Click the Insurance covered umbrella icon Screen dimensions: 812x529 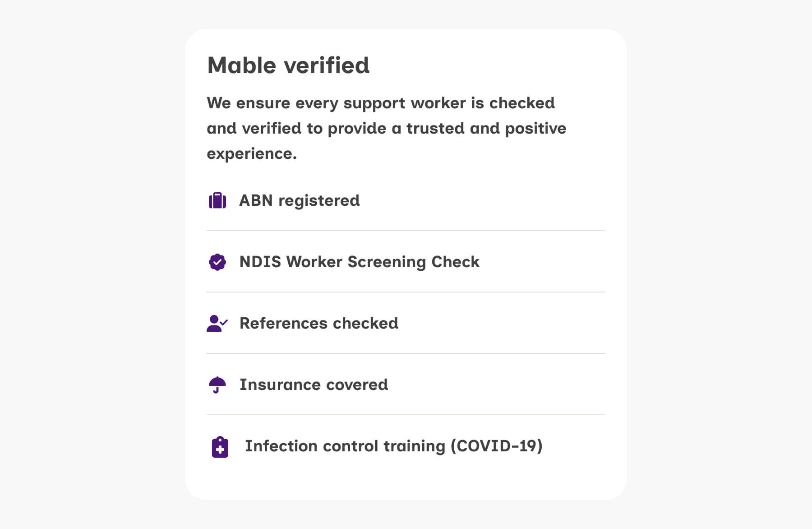tap(217, 385)
